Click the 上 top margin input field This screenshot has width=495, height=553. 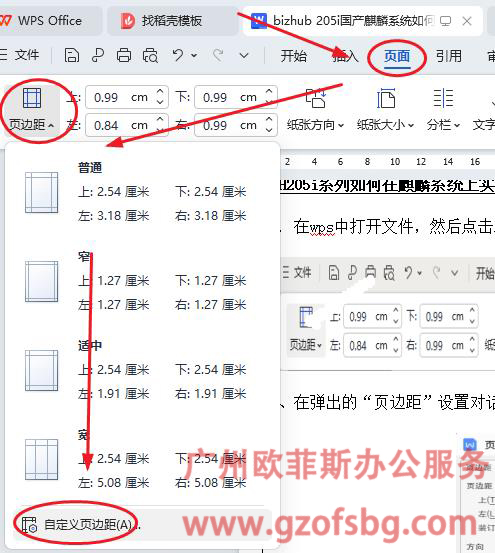coord(120,97)
